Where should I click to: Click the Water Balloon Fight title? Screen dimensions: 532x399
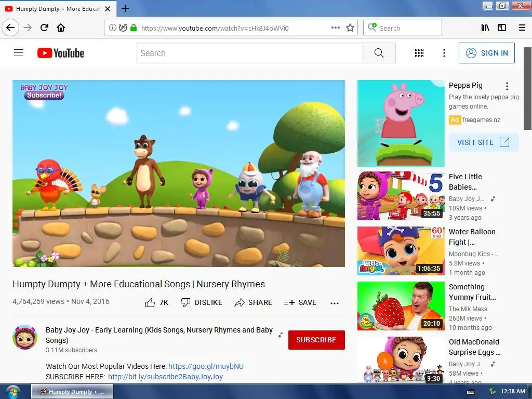coord(472,237)
